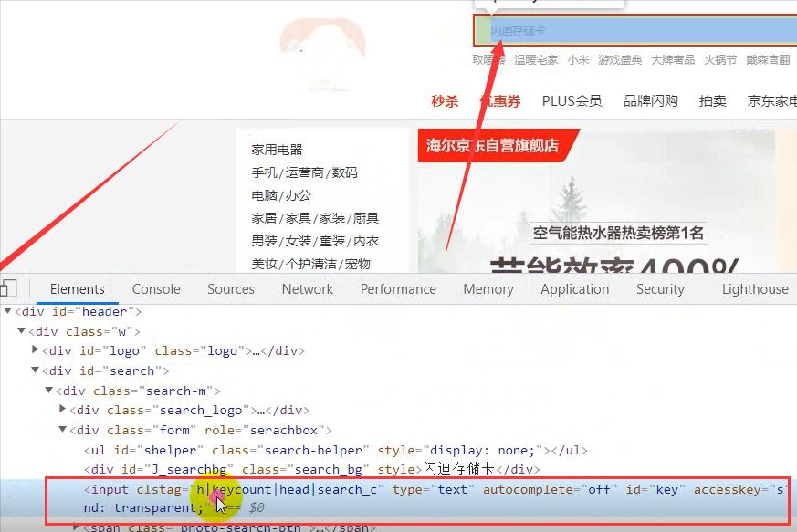The width and height of the screenshot is (797, 532).
Task: Expand the div id="logo" node
Action: [x=35, y=349]
